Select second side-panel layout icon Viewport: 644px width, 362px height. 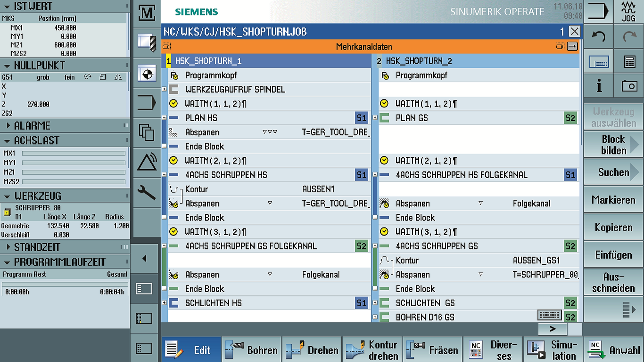pos(144,319)
